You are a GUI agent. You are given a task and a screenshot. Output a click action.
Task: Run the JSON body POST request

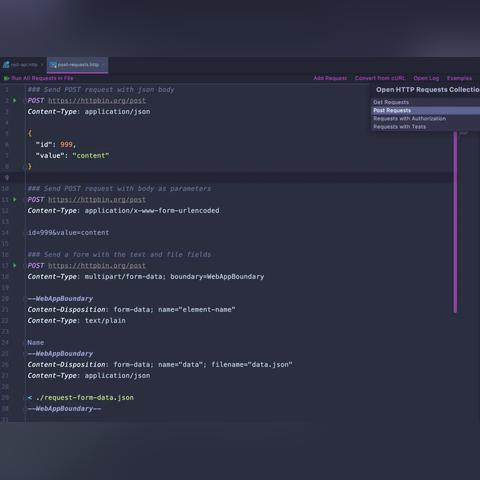click(15, 100)
